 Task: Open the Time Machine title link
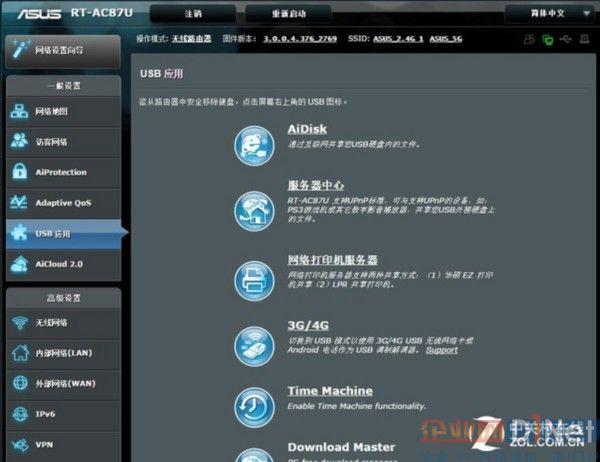point(330,391)
